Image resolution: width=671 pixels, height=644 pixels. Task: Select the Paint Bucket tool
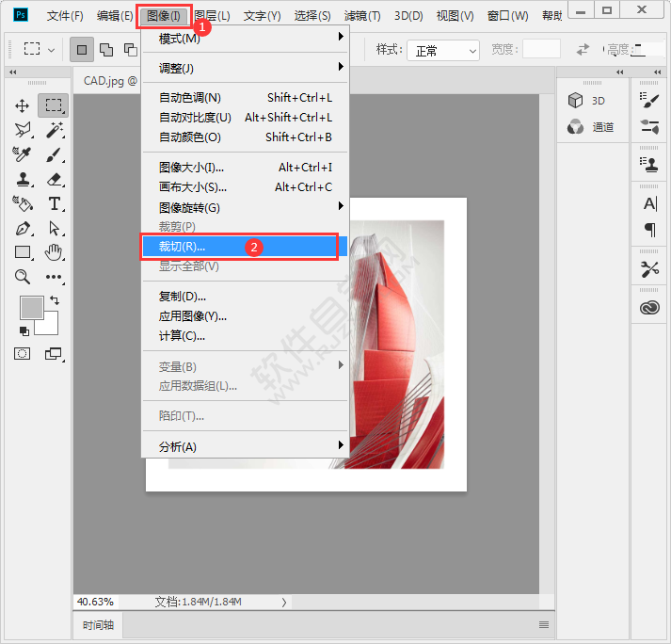click(x=23, y=203)
